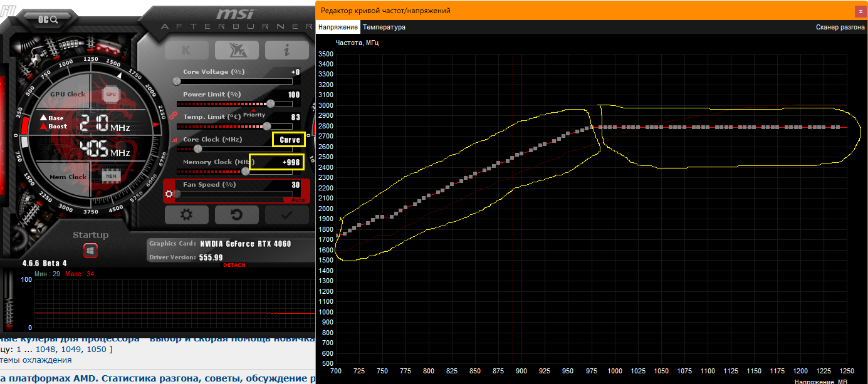Close the curve editor window

coord(860,11)
